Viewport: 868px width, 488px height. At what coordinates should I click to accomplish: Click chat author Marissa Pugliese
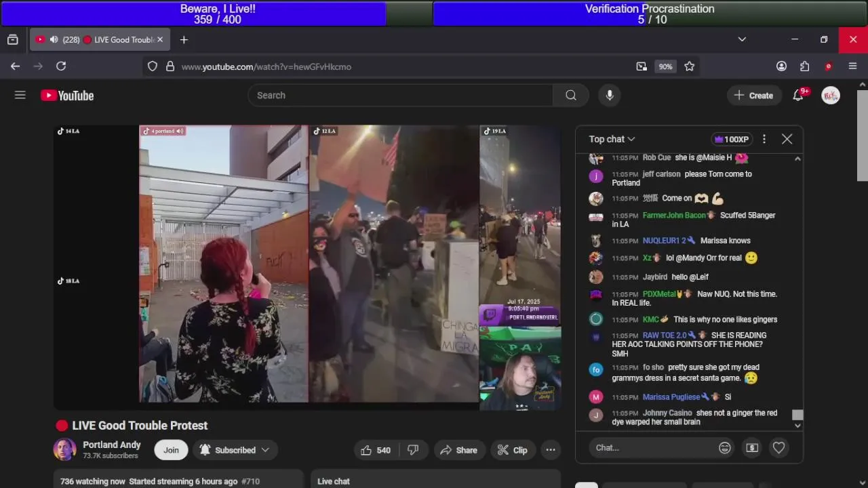pos(671,397)
